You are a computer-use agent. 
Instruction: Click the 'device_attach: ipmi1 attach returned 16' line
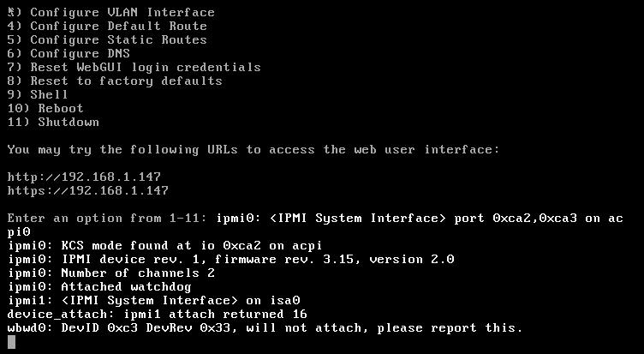click(157, 314)
